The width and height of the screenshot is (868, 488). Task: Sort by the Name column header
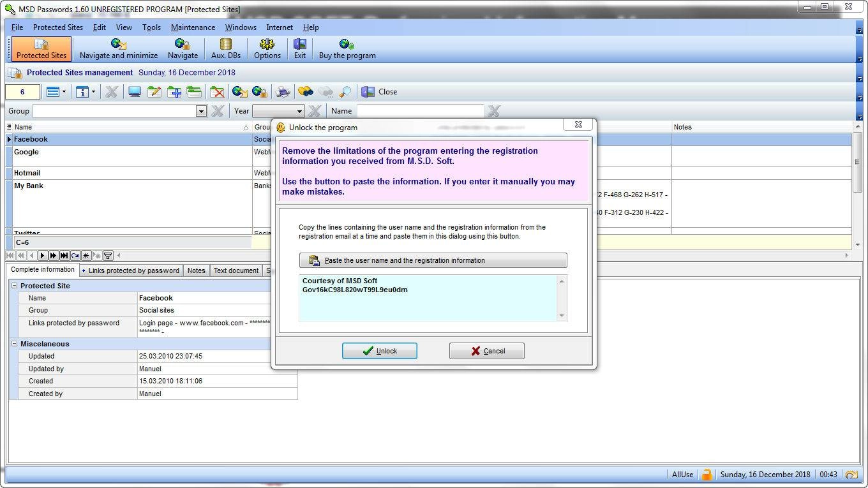tap(131, 127)
